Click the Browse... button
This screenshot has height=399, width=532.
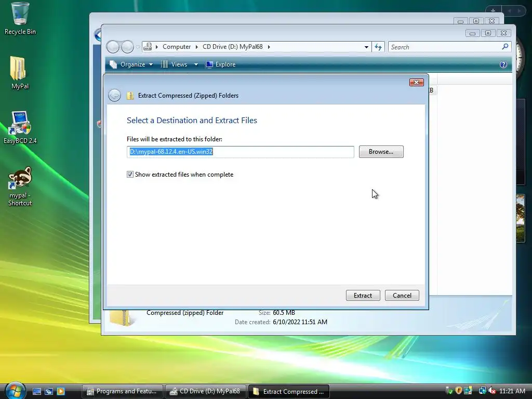381,152
